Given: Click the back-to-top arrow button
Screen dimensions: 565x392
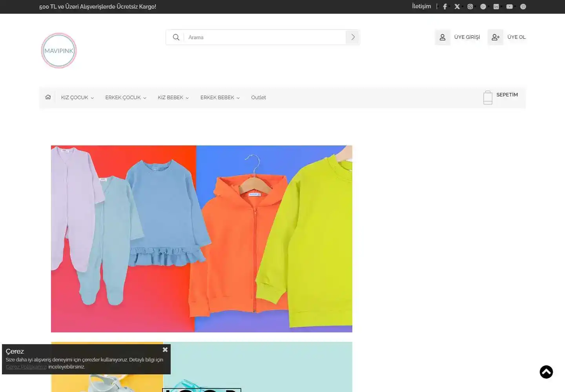Looking at the screenshot, I should click(546, 372).
